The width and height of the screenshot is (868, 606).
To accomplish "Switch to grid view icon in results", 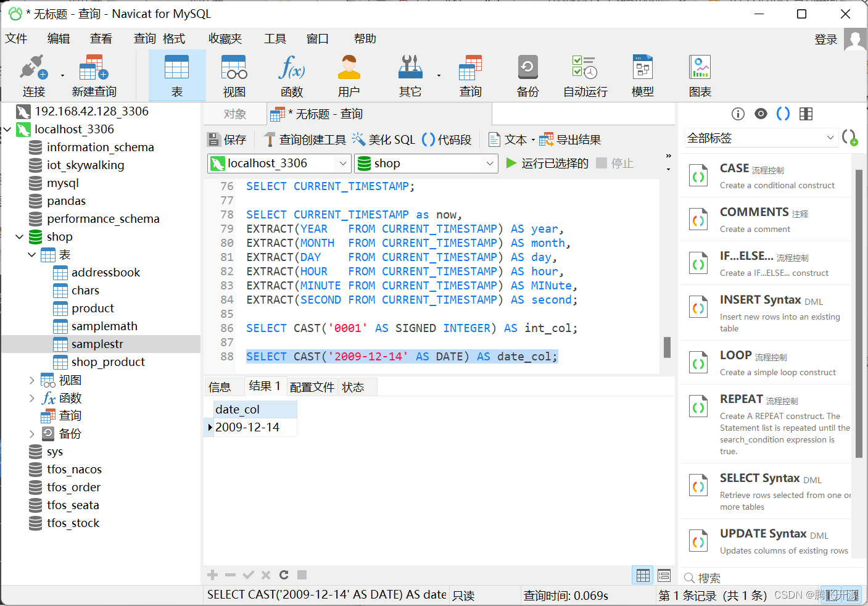I will point(643,575).
